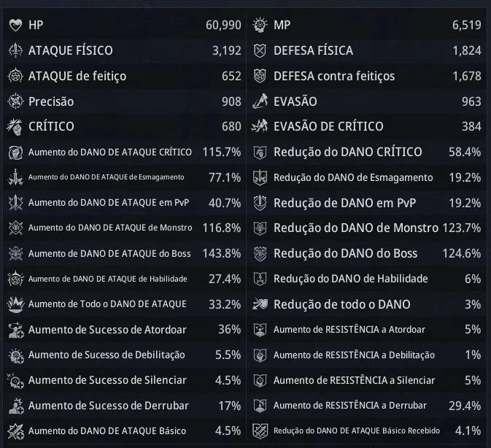Click the Redução do DANO de Monstro value
This screenshot has height=448, width=491.
click(x=462, y=228)
